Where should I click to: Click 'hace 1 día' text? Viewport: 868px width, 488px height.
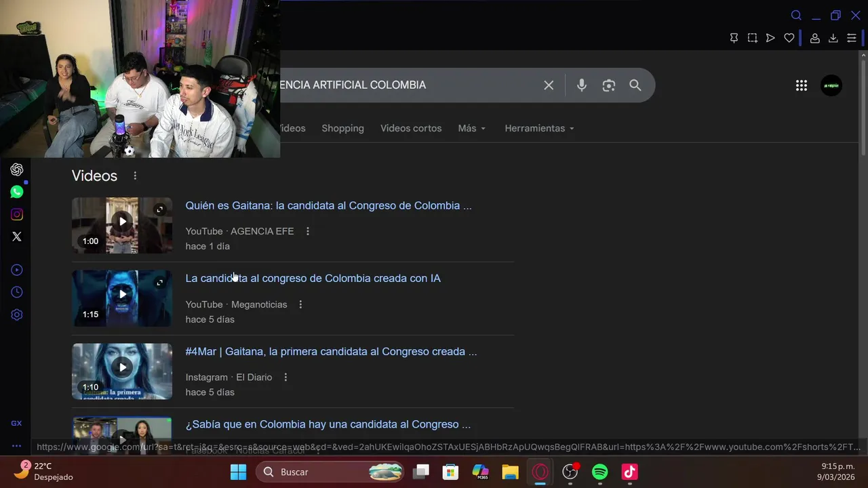[208, 246]
